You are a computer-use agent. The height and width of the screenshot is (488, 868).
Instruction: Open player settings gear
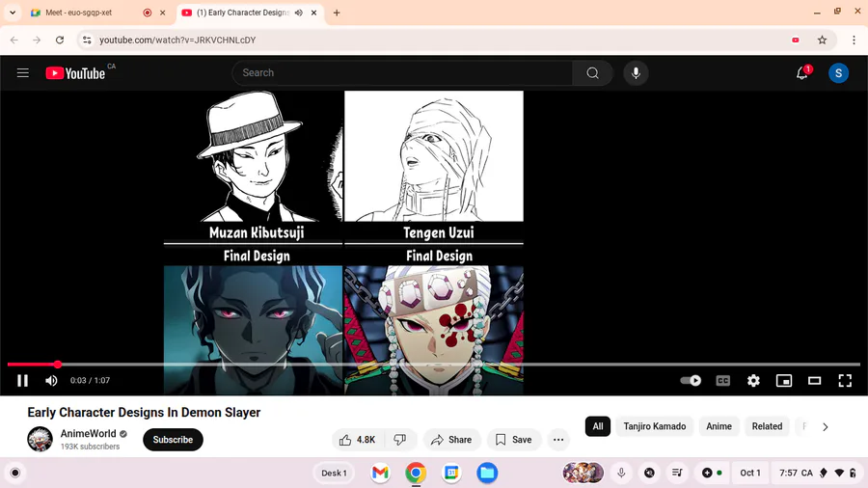pyautogui.click(x=753, y=381)
